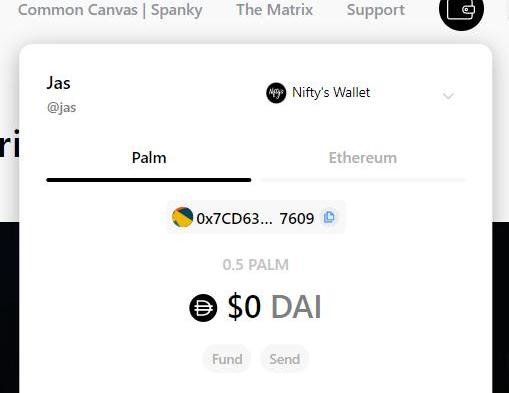Click the Send button
509x393 pixels.
coord(285,359)
